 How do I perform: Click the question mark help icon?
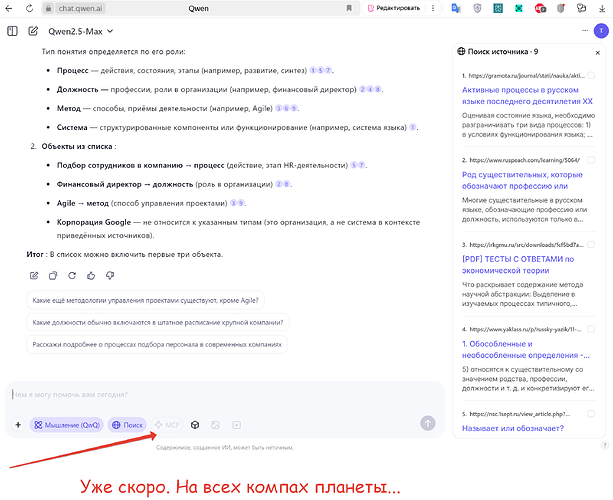click(605, 445)
